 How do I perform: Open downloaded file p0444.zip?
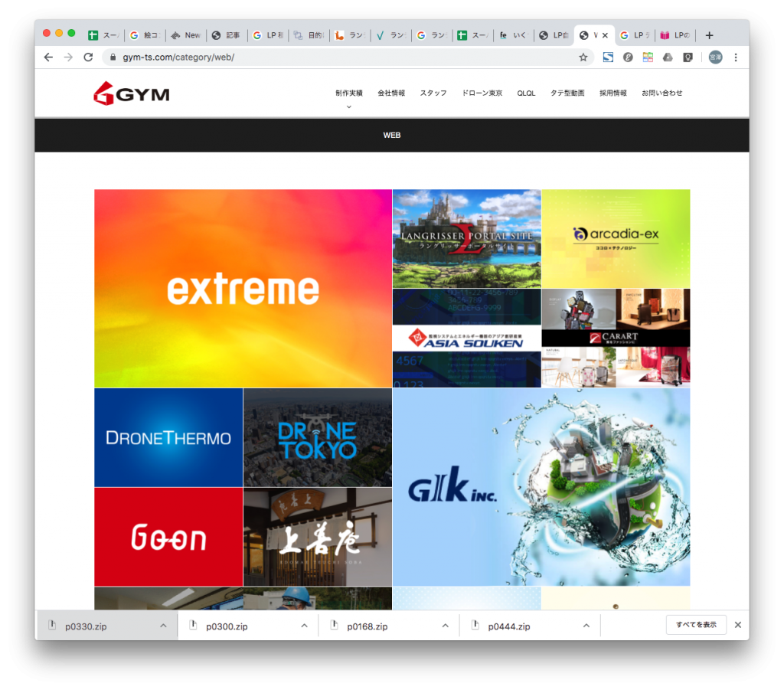coord(509,626)
